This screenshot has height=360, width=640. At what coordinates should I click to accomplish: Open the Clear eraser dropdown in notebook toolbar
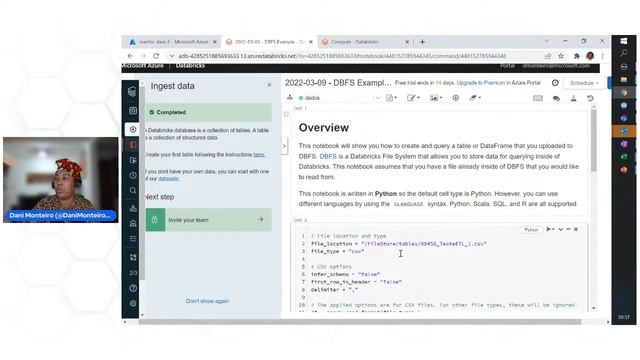coord(475,98)
